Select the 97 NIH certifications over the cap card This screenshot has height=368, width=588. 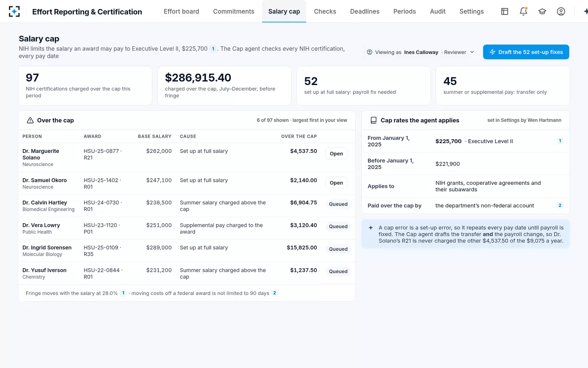point(85,86)
